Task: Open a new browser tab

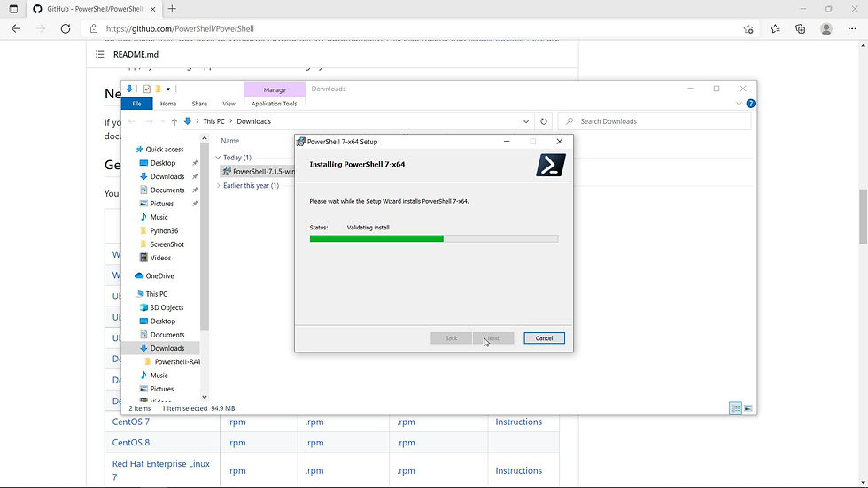Action: pos(172,9)
